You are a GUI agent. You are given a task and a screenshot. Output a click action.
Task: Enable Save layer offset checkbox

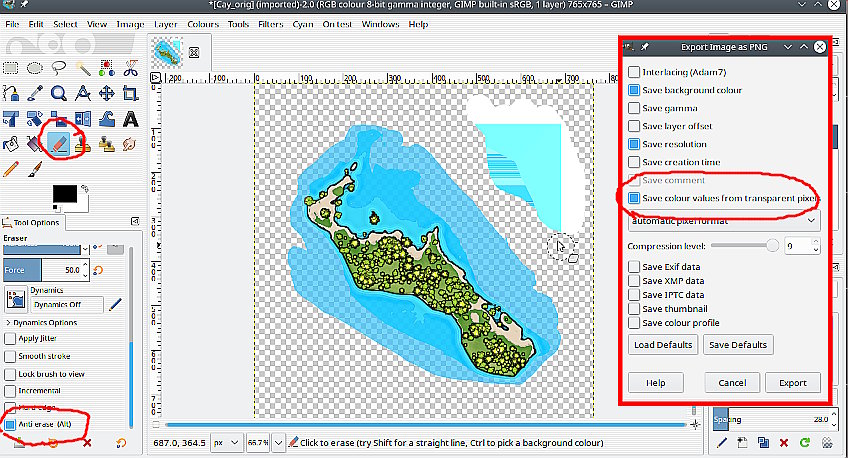pos(634,126)
